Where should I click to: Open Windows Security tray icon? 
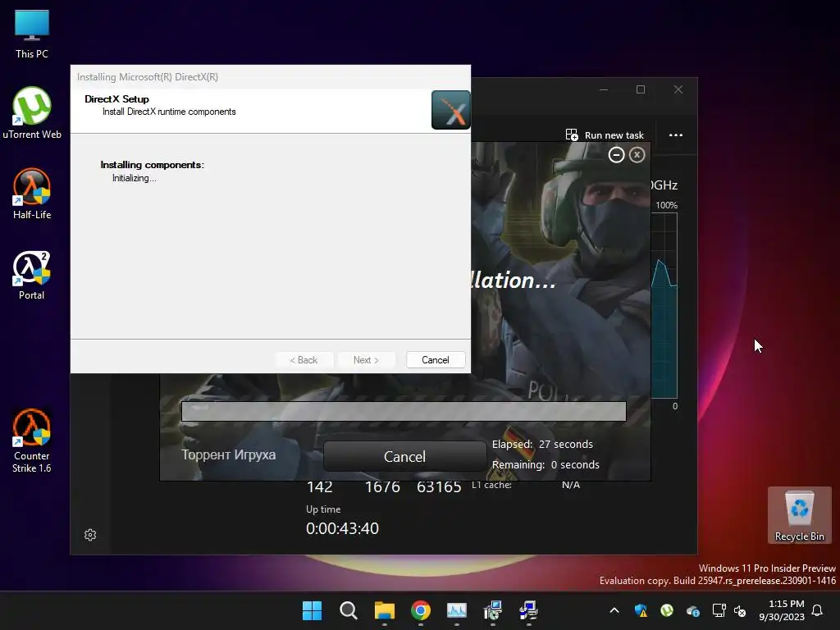coord(641,610)
